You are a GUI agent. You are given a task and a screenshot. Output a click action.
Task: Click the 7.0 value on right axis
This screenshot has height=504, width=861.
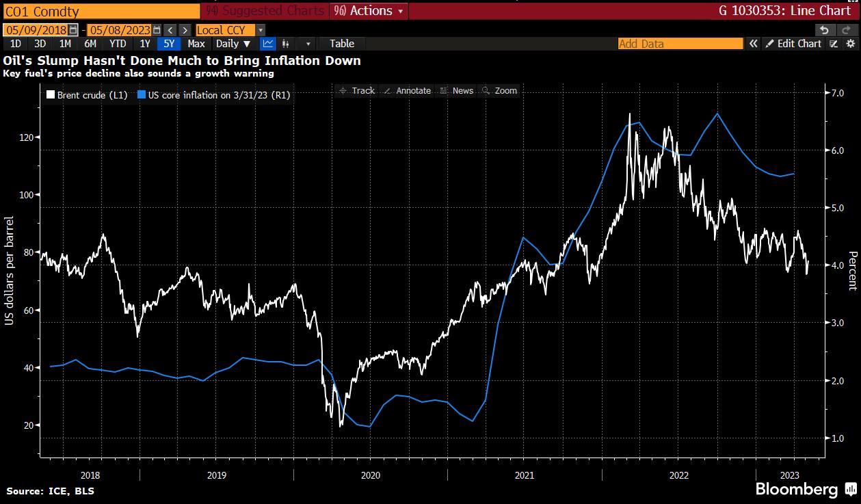click(836, 93)
